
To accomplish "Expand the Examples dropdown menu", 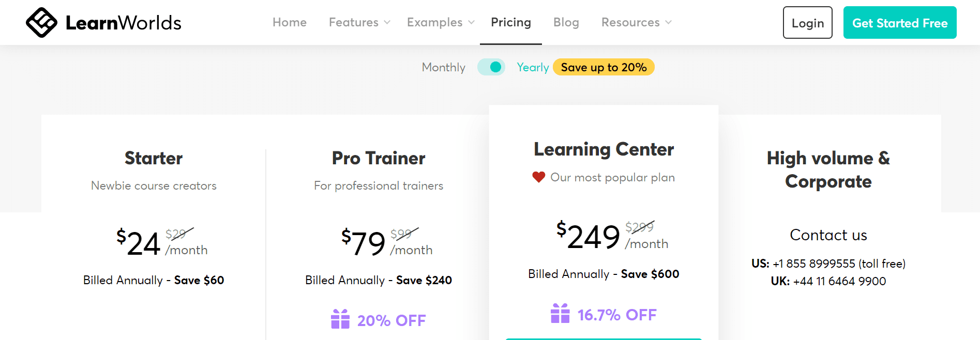I will coord(441,22).
